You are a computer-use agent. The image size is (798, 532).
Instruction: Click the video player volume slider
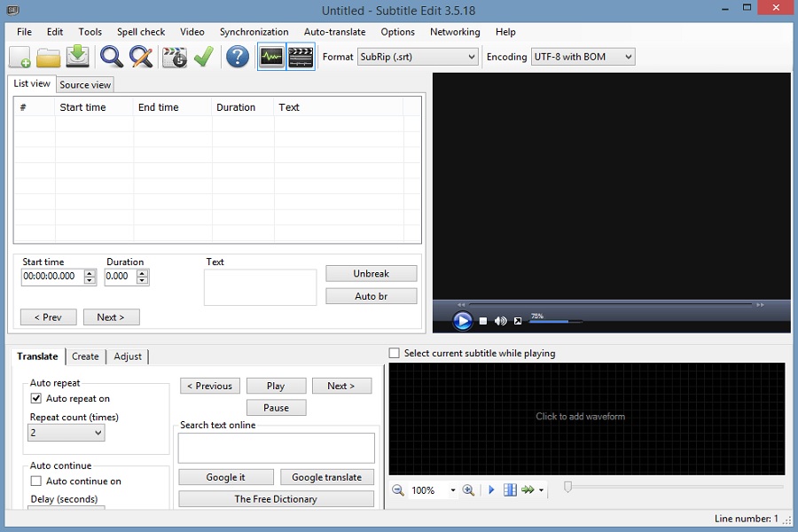555,321
